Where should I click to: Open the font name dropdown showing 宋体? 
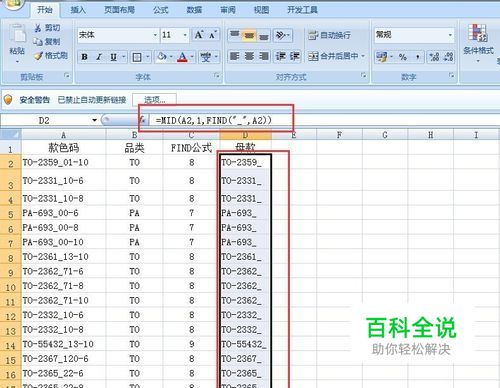(155, 35)
